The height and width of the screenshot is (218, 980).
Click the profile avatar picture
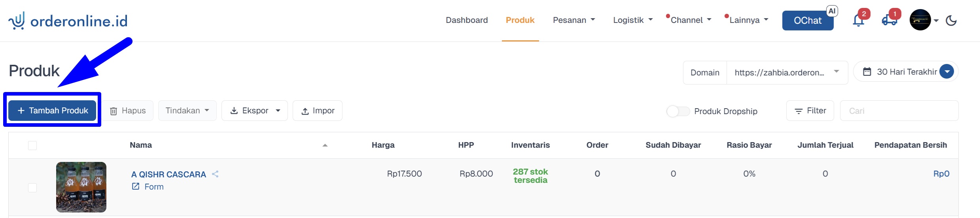click(x=920, y=20)
